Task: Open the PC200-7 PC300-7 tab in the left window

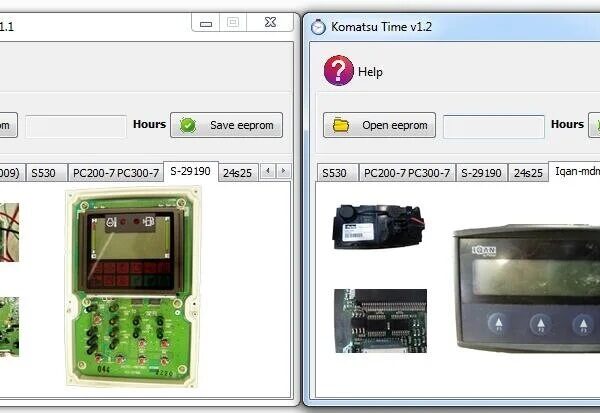Action: tap(116, 173)
